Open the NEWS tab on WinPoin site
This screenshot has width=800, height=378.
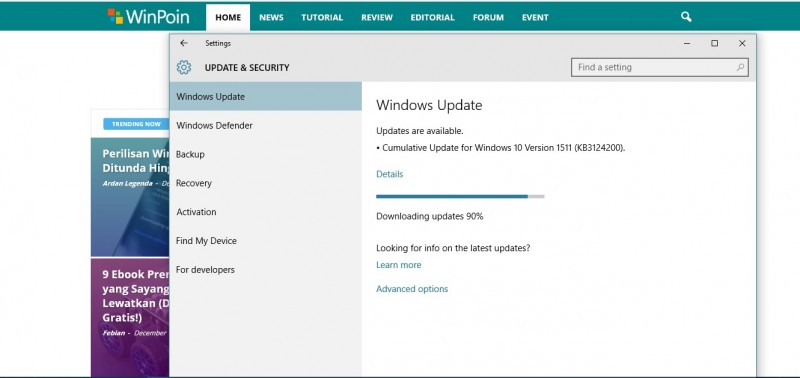(x=271, y=17)
